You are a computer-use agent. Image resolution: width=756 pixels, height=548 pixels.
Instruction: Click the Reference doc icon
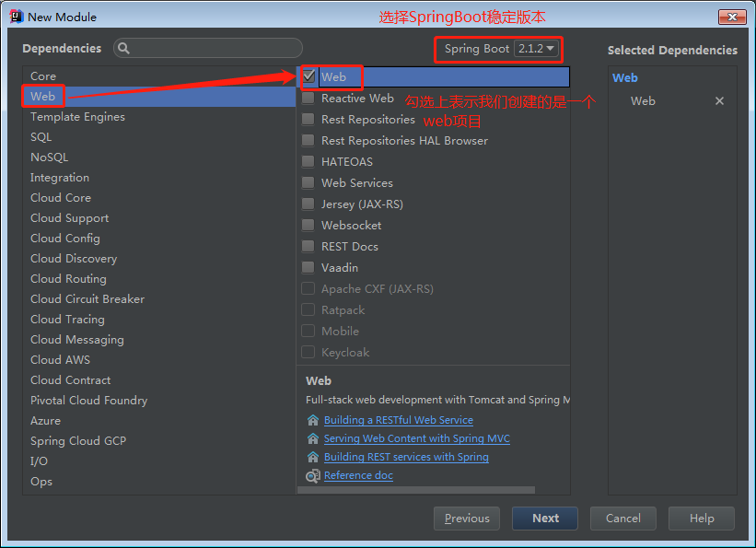(312, 475)
